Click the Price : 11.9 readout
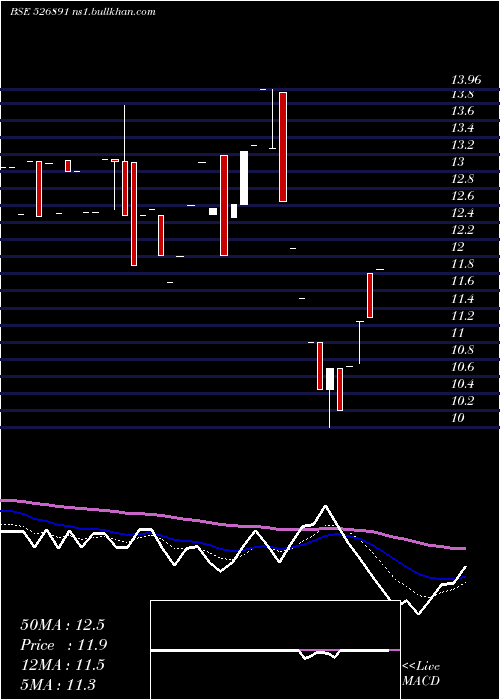 pos(64,645)
